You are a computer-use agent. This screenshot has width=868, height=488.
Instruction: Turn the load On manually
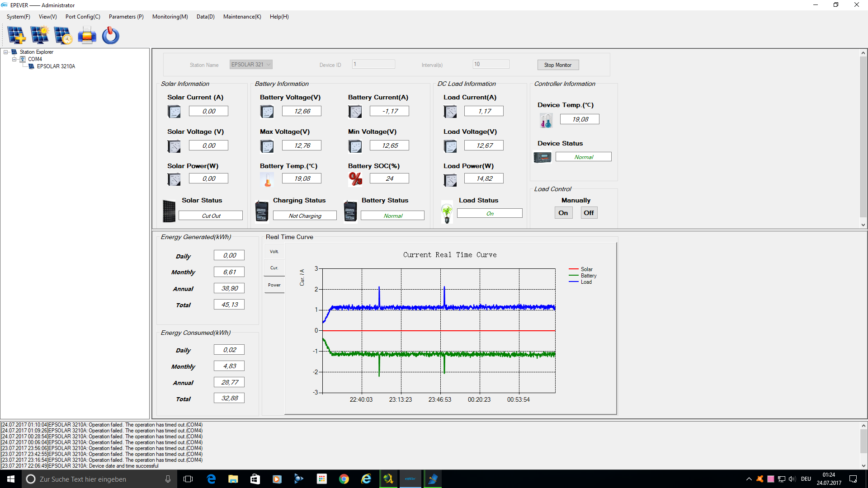pyautogui.click(x=563, y=213)
